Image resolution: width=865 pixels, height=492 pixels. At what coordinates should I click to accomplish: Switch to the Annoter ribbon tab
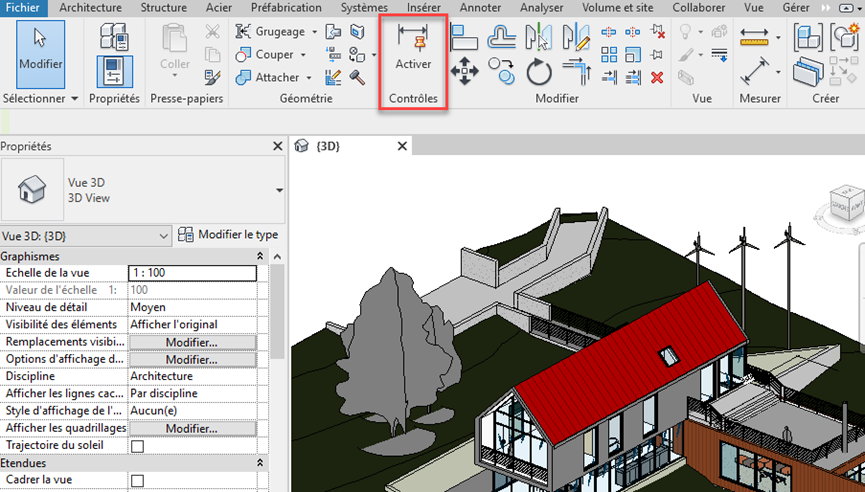point(480,7)
